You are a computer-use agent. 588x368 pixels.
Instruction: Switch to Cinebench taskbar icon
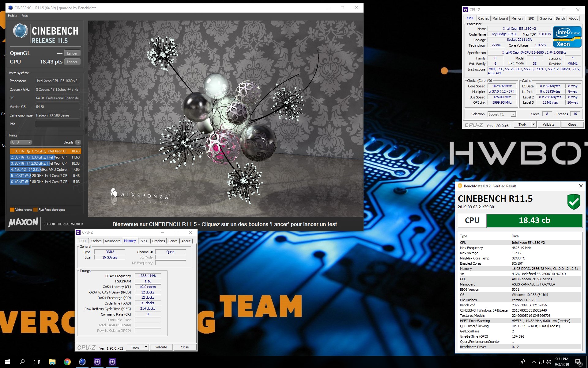[x=82, y=362]
